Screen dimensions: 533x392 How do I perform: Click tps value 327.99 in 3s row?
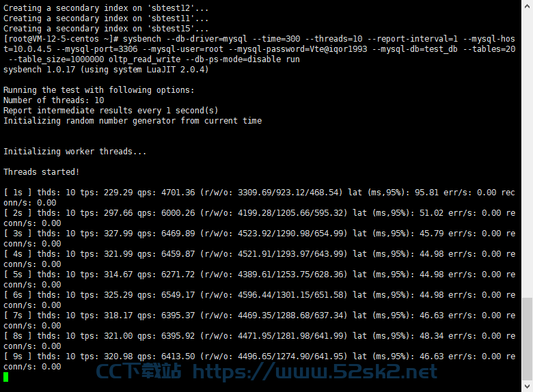pyautogui.click(x=118, y=234)
